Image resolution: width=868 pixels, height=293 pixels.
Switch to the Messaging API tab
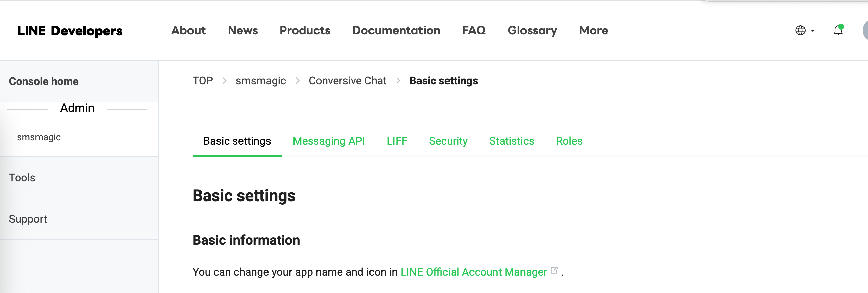coord(329,141)
